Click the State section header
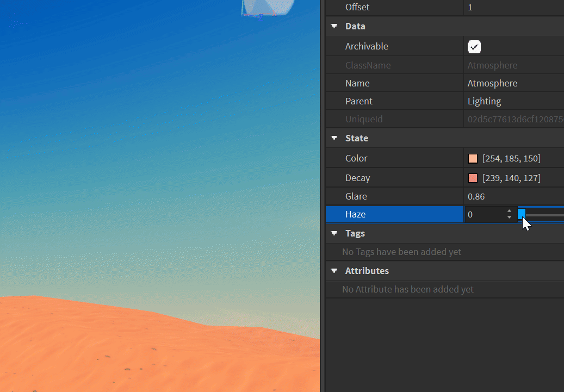Viewport: 564px width, 392px height. [x=444, y=138]
